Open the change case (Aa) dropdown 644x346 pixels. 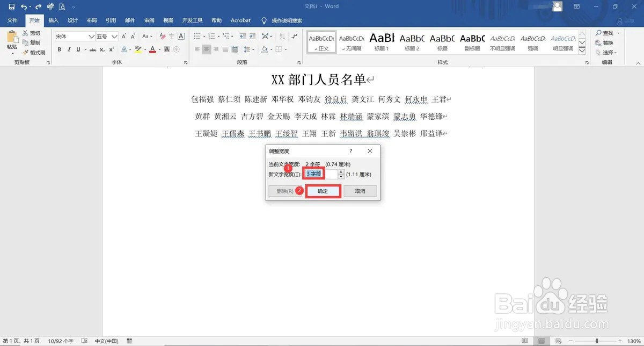click(147, 36)
